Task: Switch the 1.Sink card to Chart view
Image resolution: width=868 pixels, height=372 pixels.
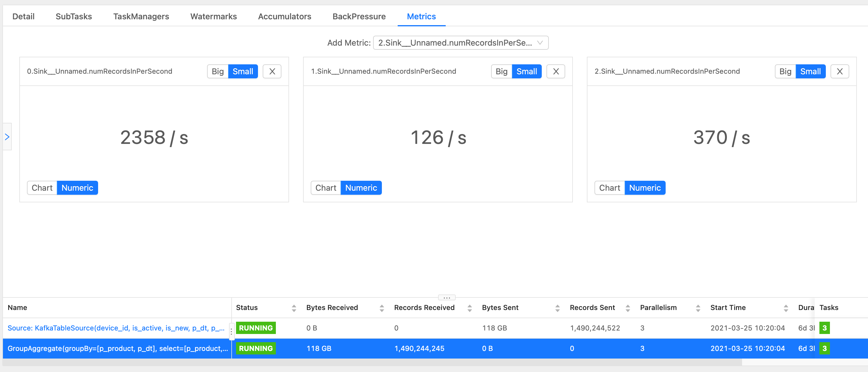Action: coord(326,187)
